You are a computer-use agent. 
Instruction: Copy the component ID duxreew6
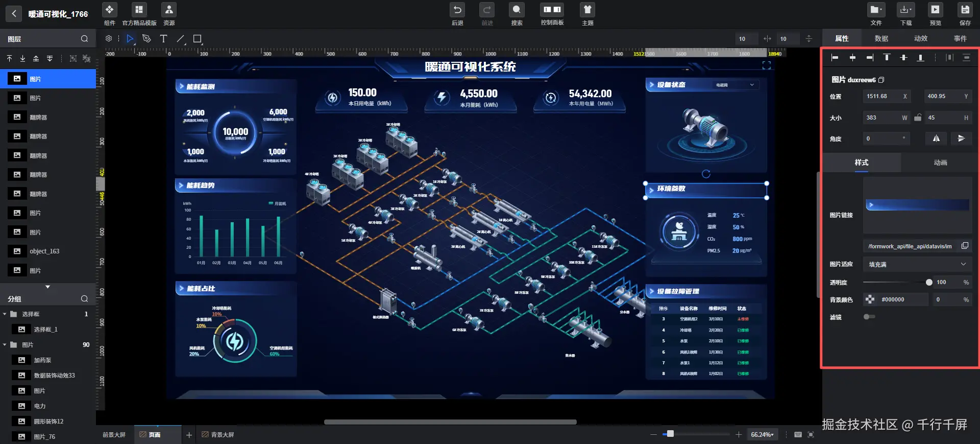pos(881,80)
